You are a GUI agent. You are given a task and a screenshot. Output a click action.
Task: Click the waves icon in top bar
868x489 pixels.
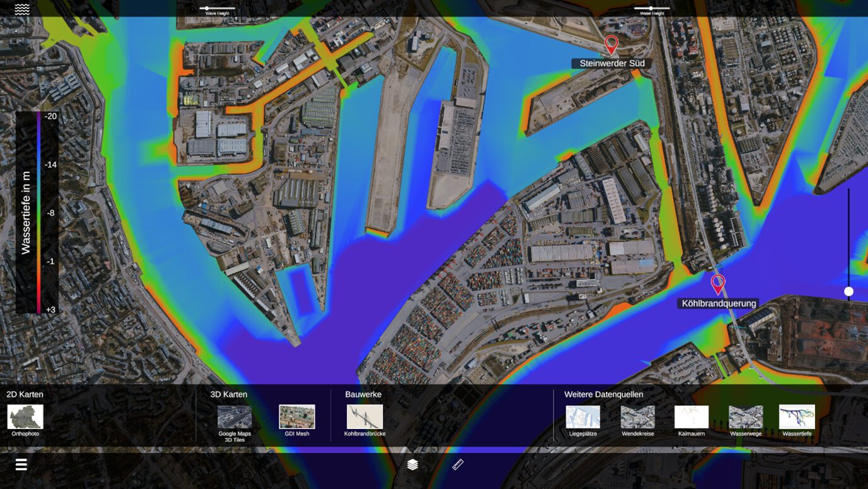[22, 9]
